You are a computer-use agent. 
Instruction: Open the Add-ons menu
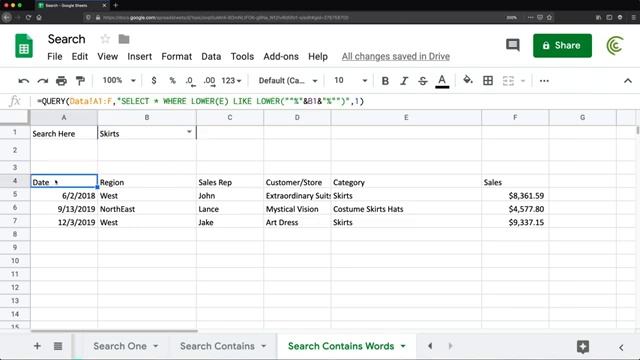pyautogui.click(x=281, y=57)
